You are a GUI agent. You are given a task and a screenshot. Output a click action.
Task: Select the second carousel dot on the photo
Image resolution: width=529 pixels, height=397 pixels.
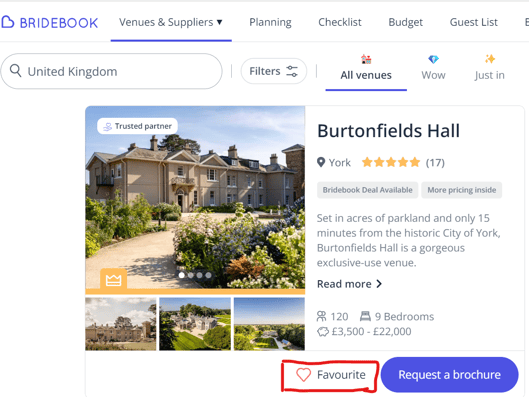(191, 275)
